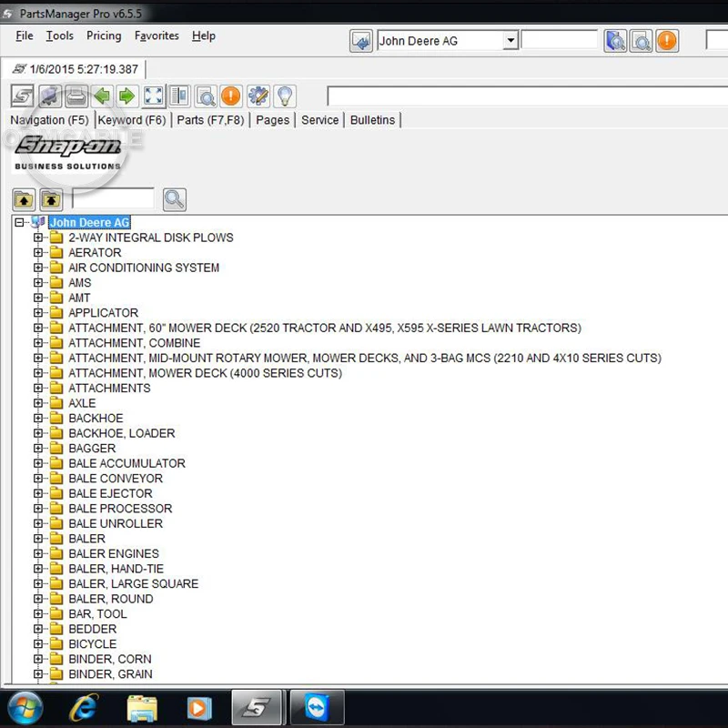The height and width of the screenshot is (728, 728).
Task: Click the orange exclamation icon at top right
Action: click(x=667, y=41)
